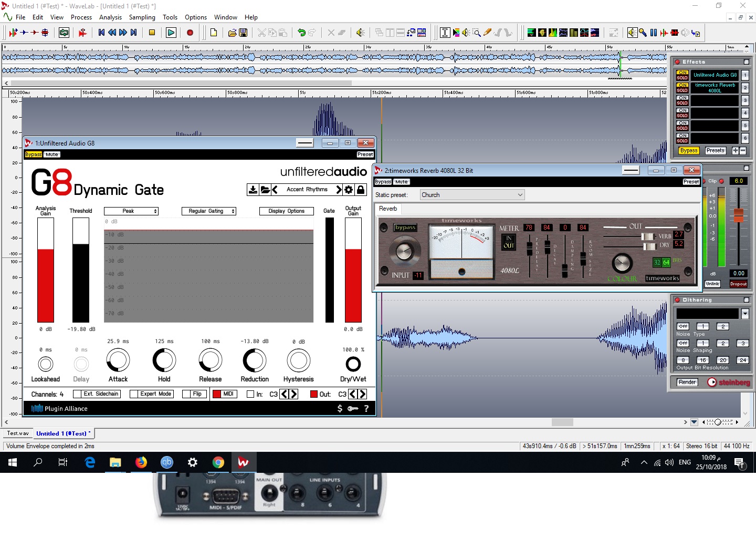
Task: Toggle the yellow Bypass in Effects panel
Action: [689, 150]
